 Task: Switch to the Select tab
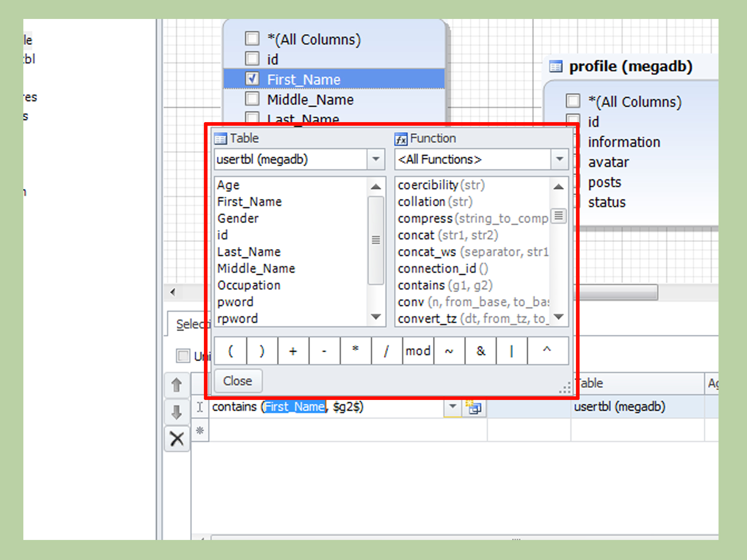190,324
